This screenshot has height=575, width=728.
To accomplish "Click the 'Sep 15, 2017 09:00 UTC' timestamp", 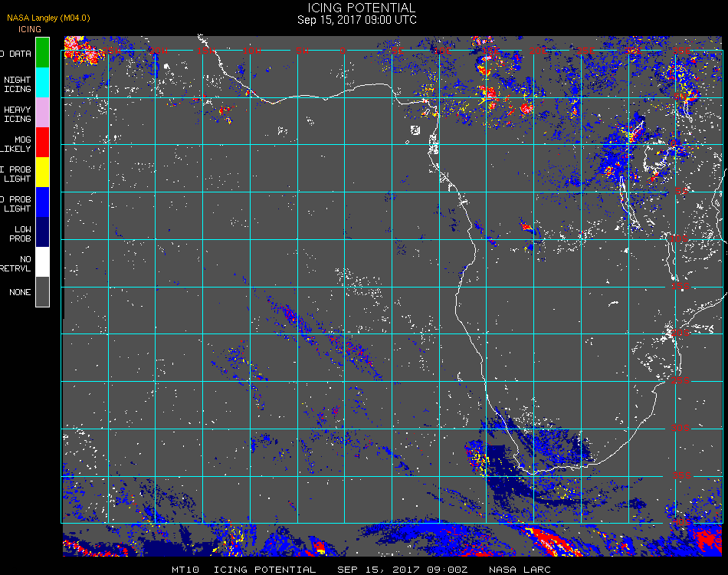I will 357,20.
